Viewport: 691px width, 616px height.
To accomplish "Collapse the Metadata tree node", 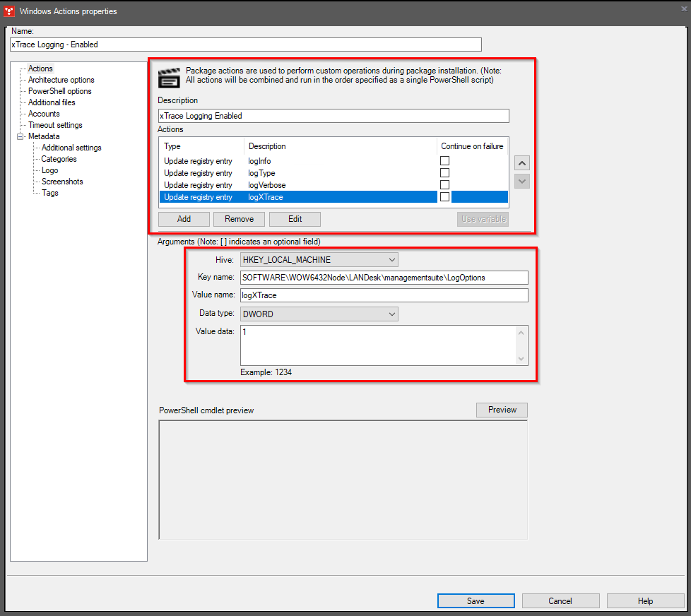I will 20,136.
